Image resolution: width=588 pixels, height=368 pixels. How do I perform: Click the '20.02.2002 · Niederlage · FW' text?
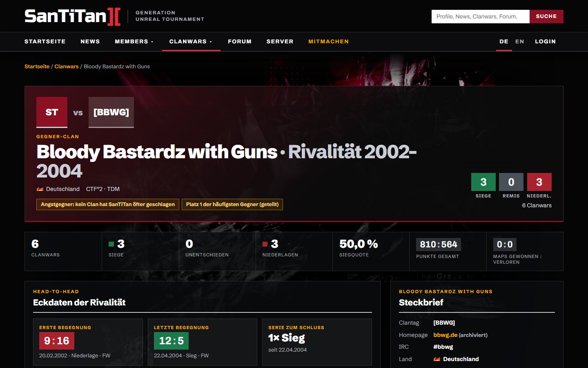pos(75,356)
